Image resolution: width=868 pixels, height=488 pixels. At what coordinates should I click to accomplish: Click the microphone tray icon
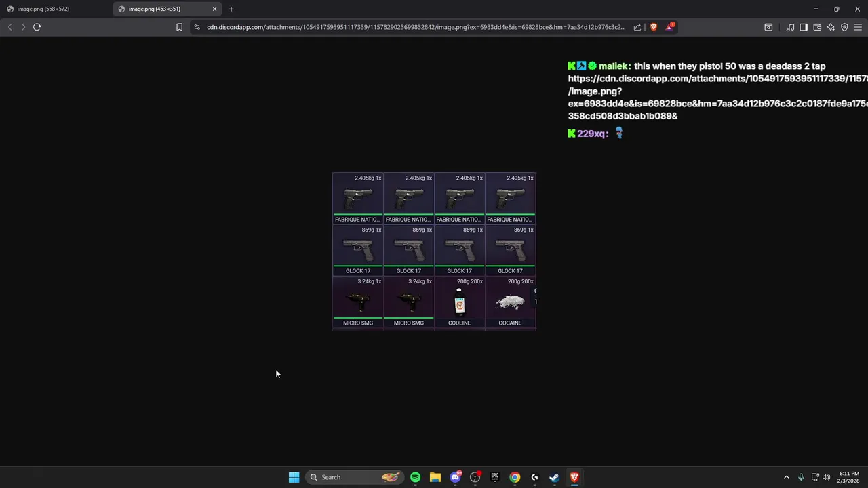pos(801,477)
